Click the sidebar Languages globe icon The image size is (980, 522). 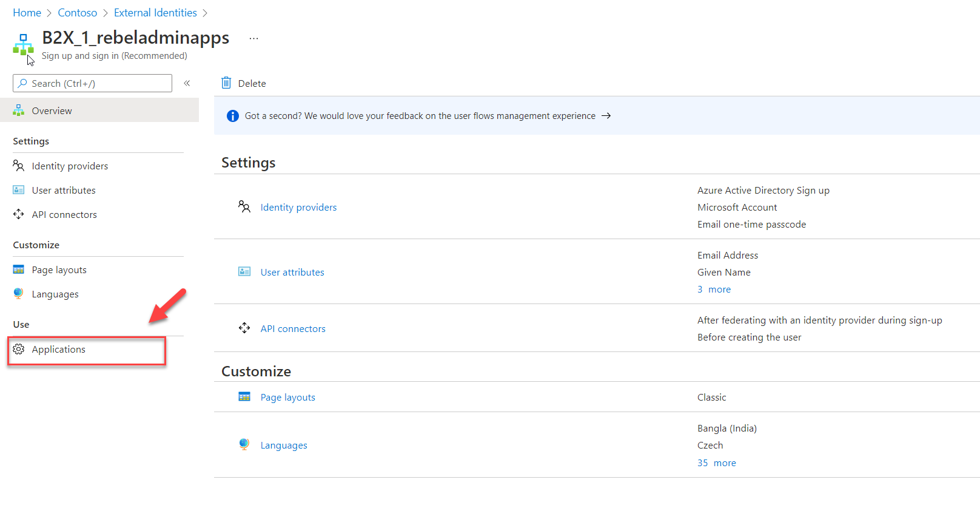(x=19, y=294)
